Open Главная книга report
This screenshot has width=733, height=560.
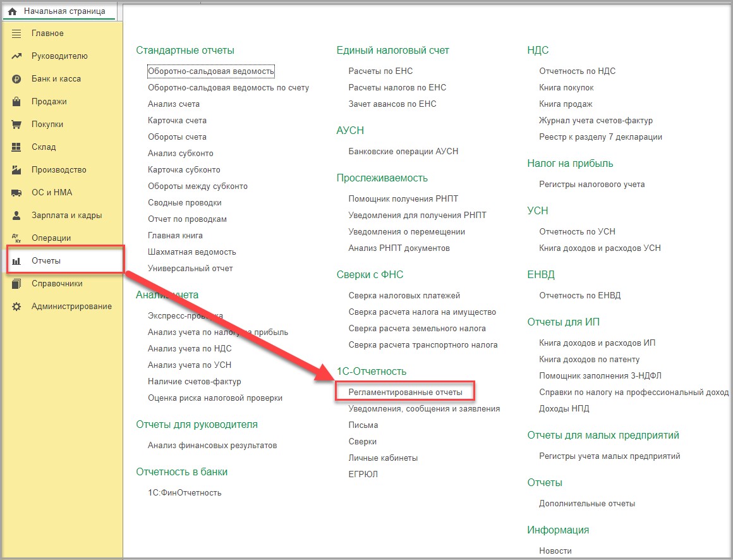(175, 235)
